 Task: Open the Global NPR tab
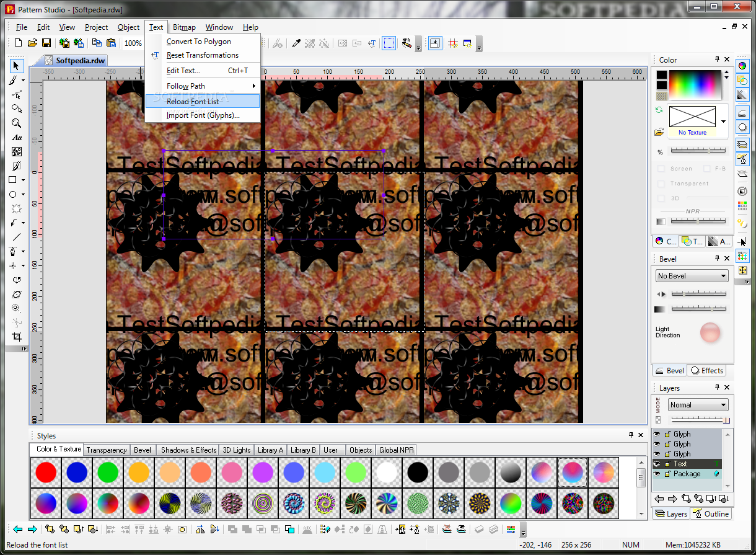(x=397, y=450)
